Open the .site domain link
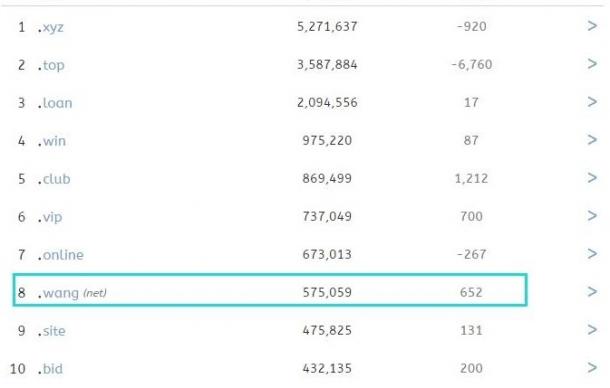 (x=51, y=331)
